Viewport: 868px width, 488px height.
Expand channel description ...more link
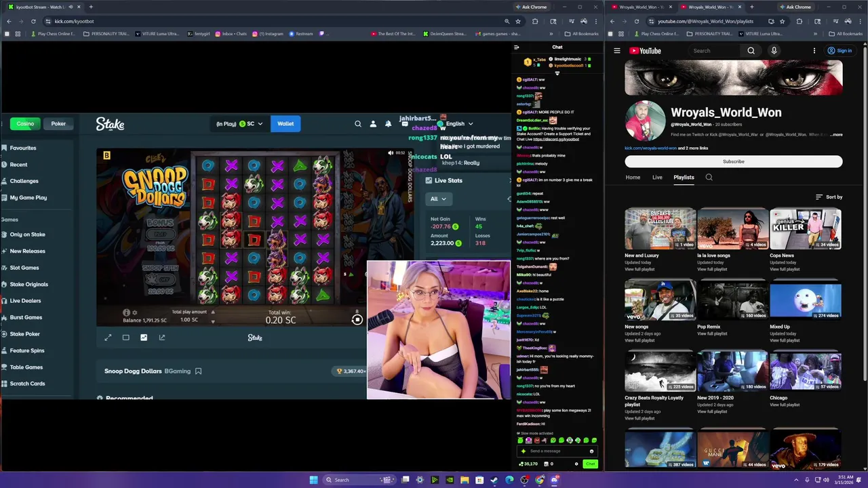(836, 135)
